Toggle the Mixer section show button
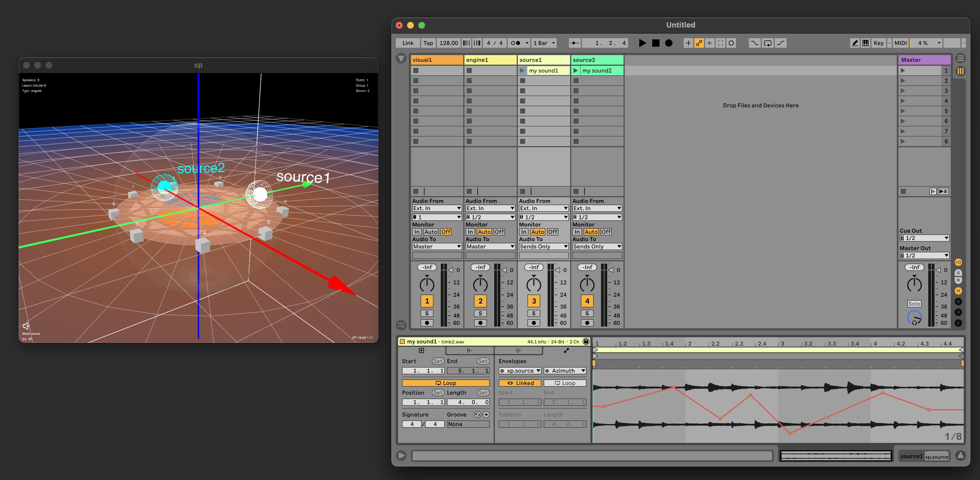Viewport: 980px width, 480px height. coord(958,291)
